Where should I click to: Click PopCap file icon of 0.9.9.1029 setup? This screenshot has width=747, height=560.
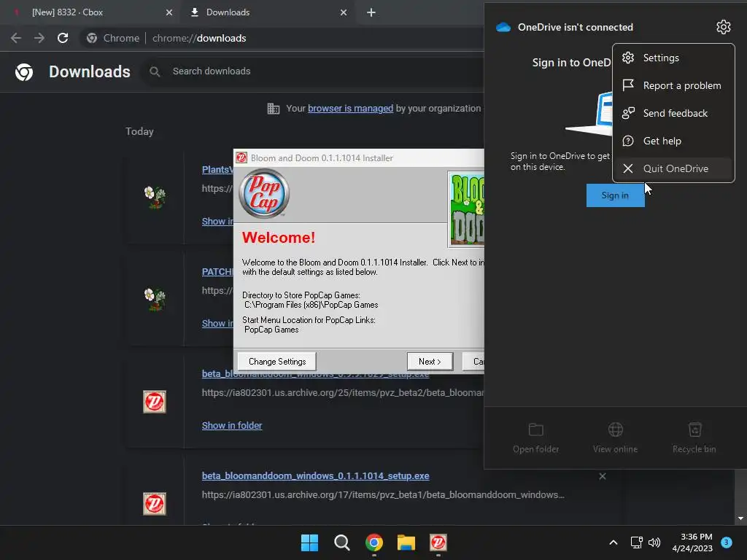[155, 402]
